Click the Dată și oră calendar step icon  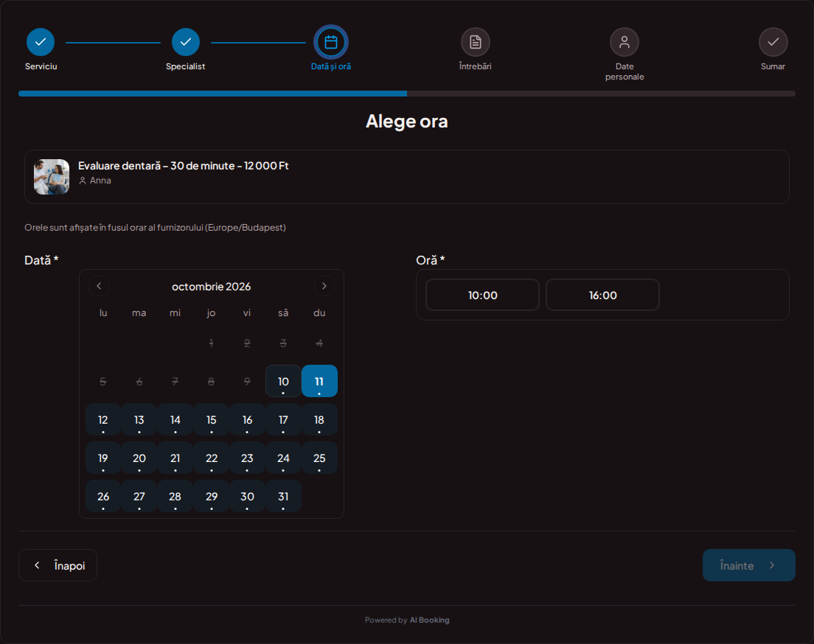(330, 42)
